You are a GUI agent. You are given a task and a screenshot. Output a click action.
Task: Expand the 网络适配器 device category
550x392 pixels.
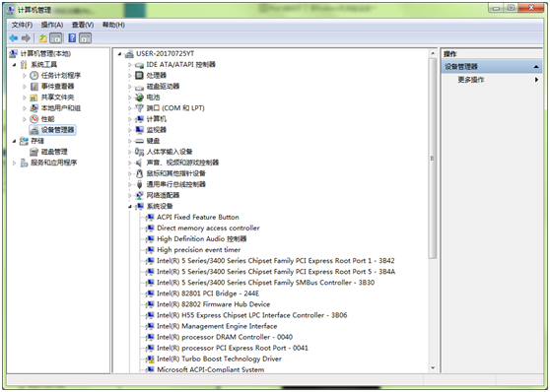pos(130,195)
